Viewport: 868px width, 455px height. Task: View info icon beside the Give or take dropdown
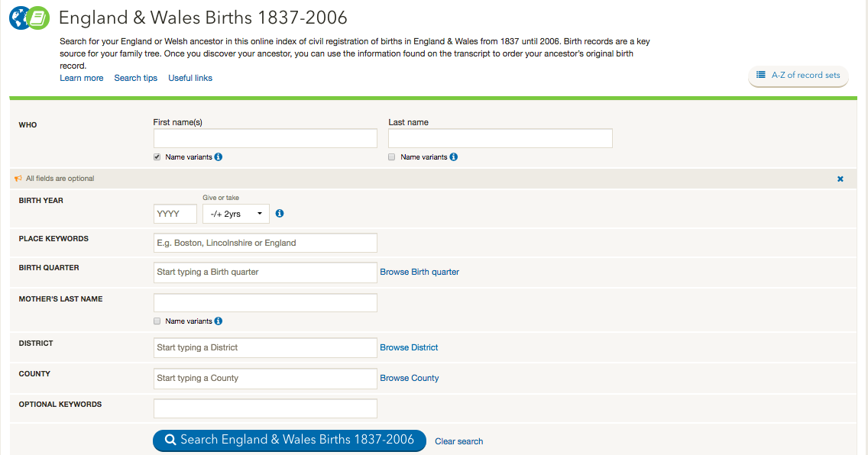(280, 213)
